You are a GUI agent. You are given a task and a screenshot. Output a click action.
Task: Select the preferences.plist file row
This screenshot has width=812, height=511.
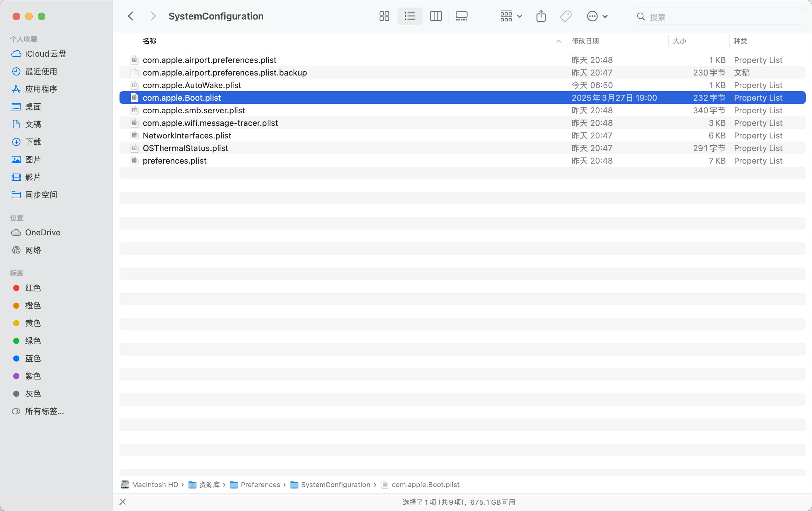(175, 161)
